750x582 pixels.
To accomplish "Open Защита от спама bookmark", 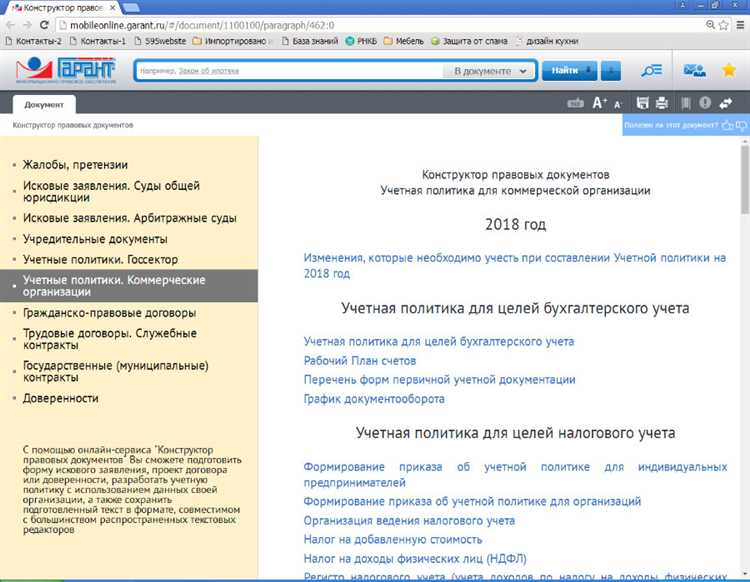I will 469,41.
